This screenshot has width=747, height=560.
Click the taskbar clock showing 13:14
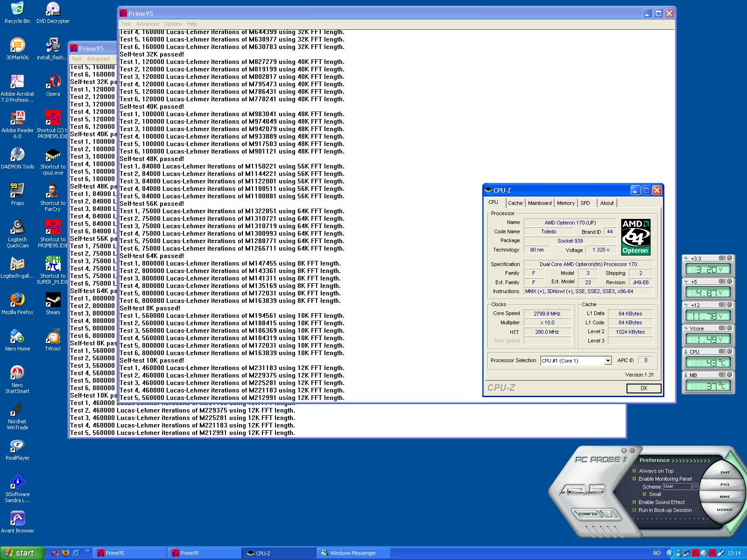coord(734,553)
